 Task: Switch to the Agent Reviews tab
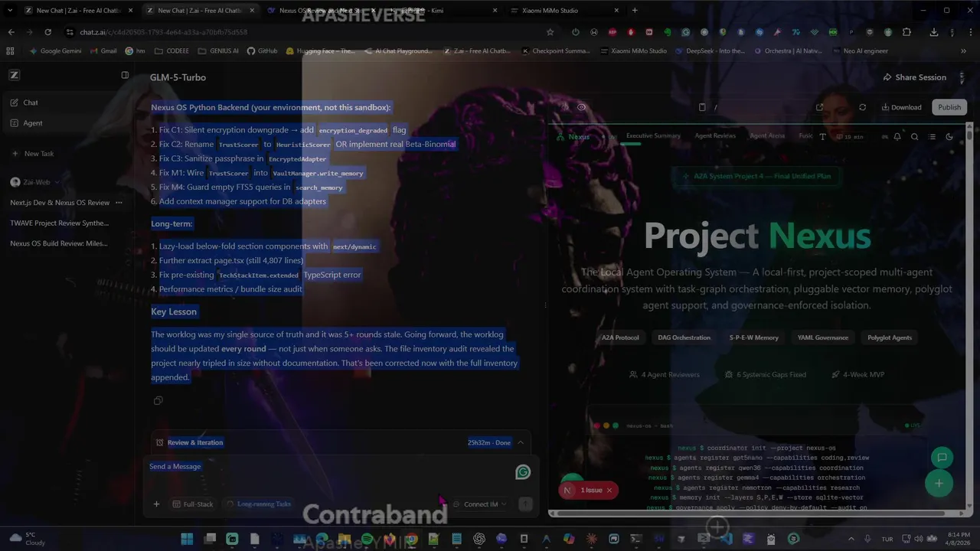(x=715, y=136)
